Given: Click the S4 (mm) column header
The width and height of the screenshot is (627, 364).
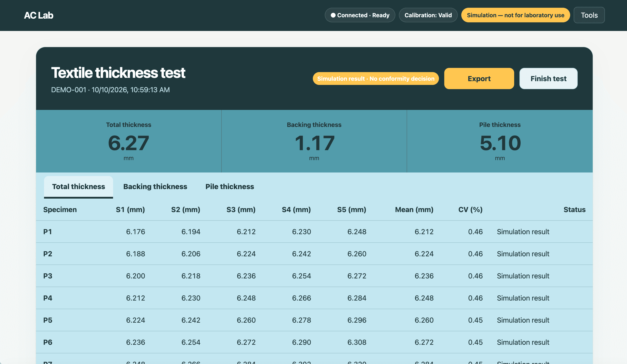Looking at the screenshot, I should point(296,210).
